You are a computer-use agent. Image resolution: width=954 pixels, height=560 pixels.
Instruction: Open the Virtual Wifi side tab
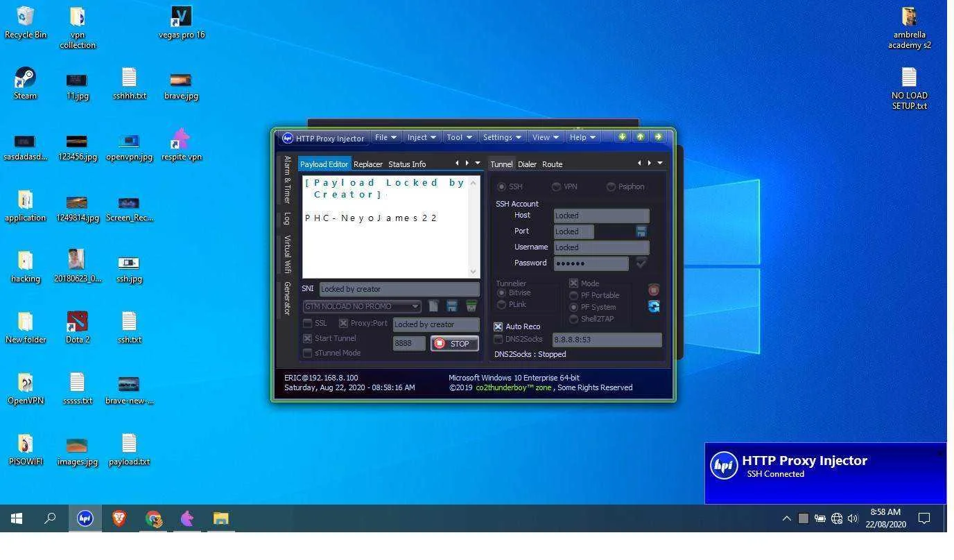[287, 254]
